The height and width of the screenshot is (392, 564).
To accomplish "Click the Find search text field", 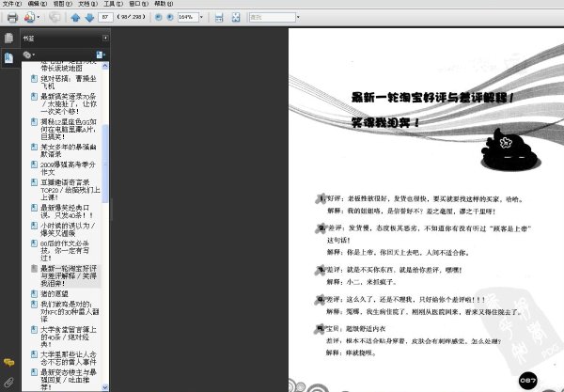I will (x=273, y=17).
